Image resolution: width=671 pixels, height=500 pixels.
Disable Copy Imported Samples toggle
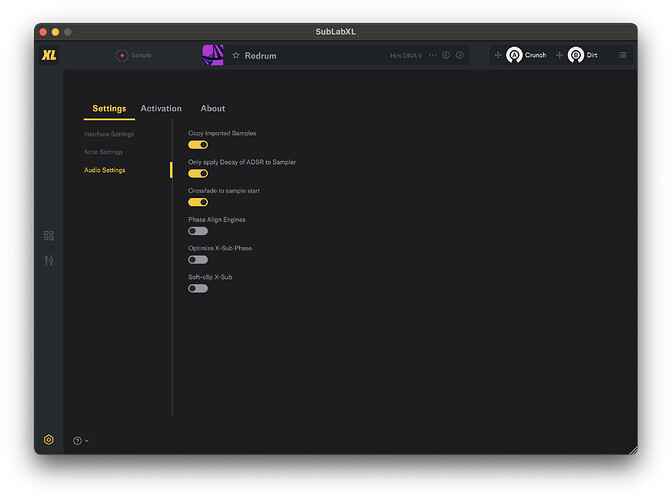198,145
